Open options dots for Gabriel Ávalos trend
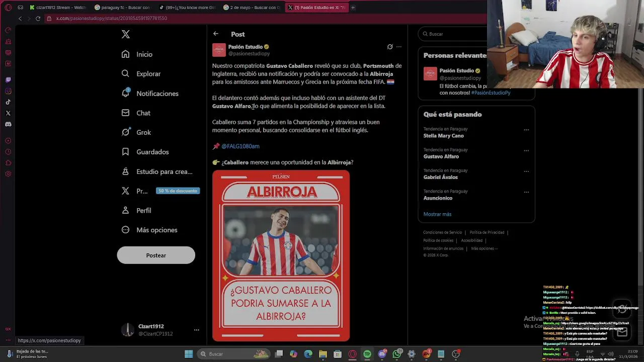 [526, 171]
